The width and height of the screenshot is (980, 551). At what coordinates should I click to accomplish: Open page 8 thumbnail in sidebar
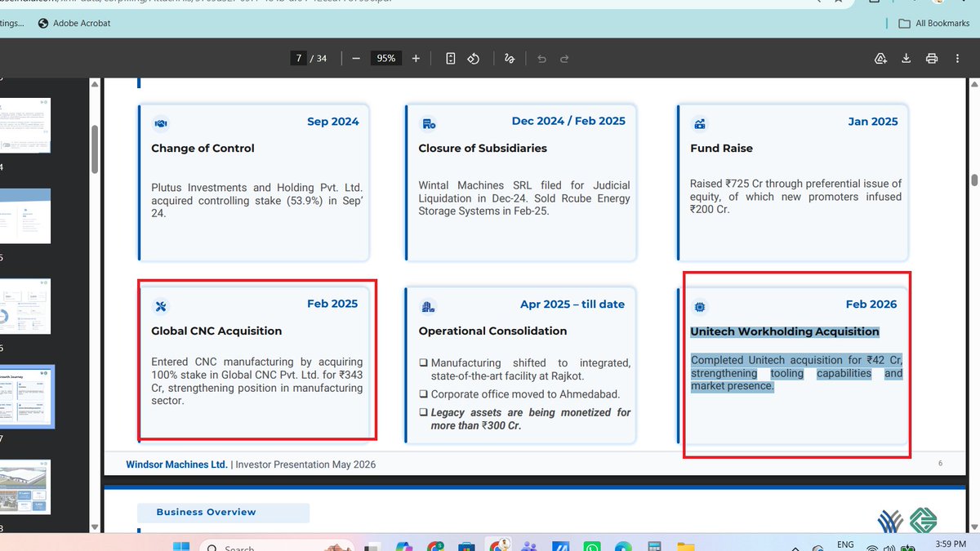click(x=25, y=487)
